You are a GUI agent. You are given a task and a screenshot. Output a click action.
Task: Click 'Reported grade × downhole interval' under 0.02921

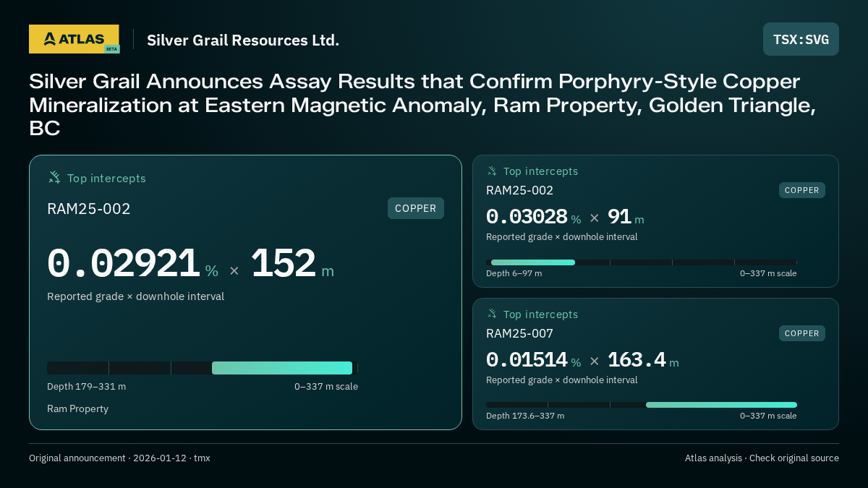coord(135,296)
